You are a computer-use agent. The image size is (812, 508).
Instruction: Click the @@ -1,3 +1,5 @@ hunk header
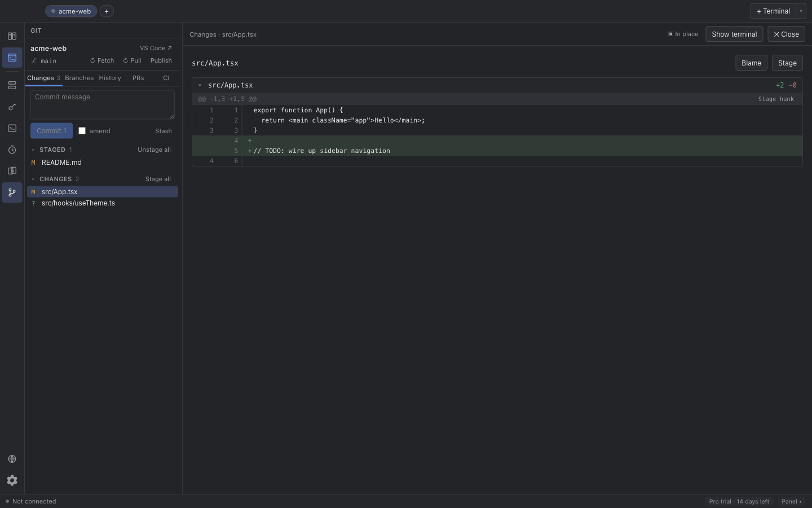click(x=227, y=99)
